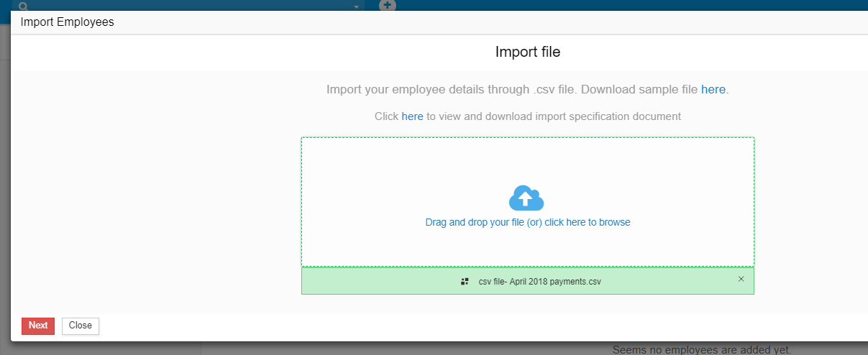Click the cloud upload icon
This screenshot has height=355, width=868.
tap(526, 198)
